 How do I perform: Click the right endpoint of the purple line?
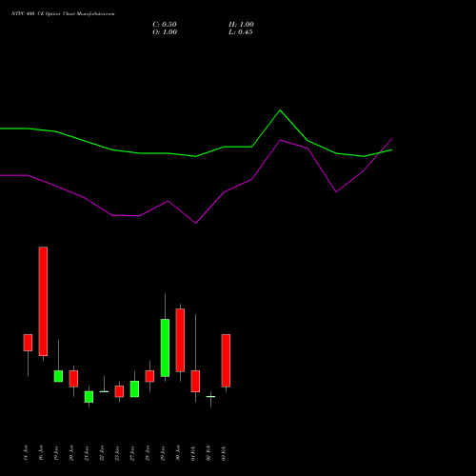(392, 138)
